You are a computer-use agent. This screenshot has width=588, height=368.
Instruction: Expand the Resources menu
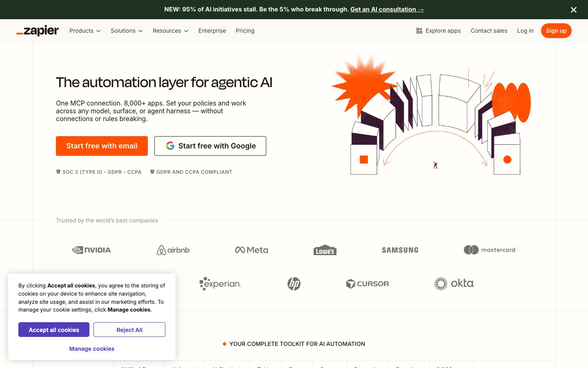170,31
